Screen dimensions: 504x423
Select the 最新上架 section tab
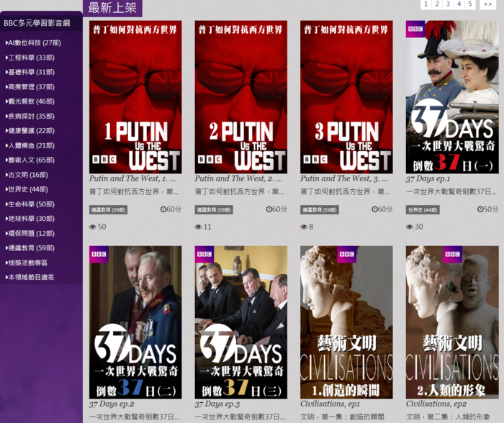pos(112,8)
